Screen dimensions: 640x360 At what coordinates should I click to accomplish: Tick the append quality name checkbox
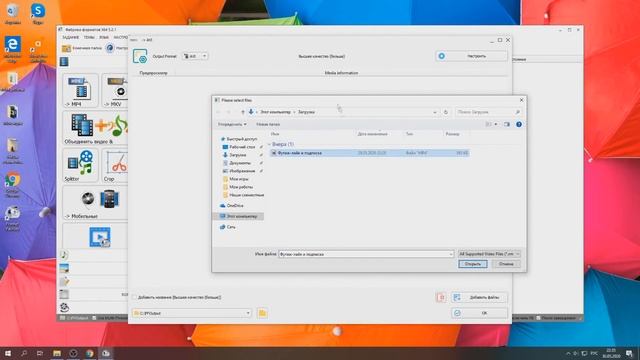click(135, 298)
